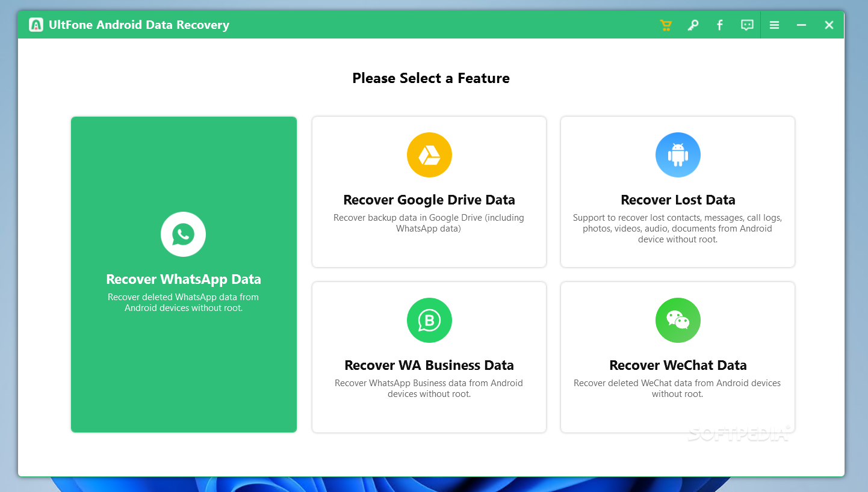Select Recover WeChat Data title
The image size is (868, 492).
tap(678, 365)
